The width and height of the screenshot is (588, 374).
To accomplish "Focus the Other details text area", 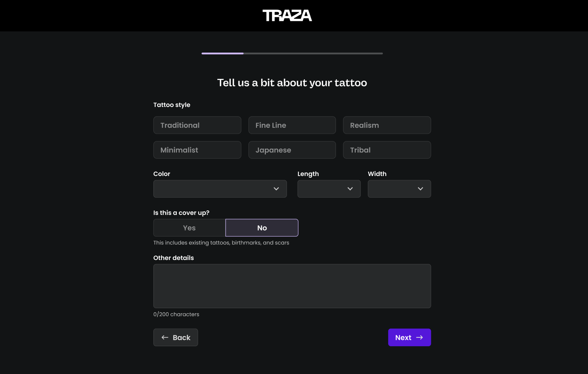I will click(292, 286).
